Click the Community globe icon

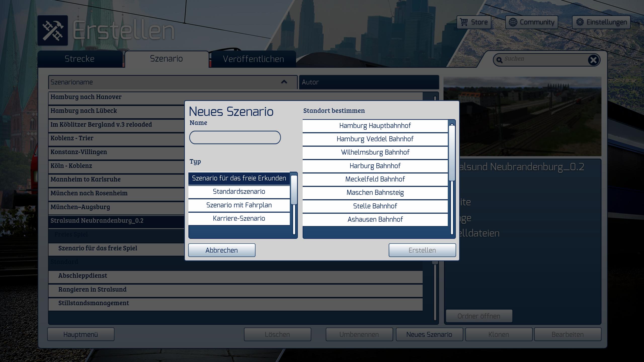point(513,22)
